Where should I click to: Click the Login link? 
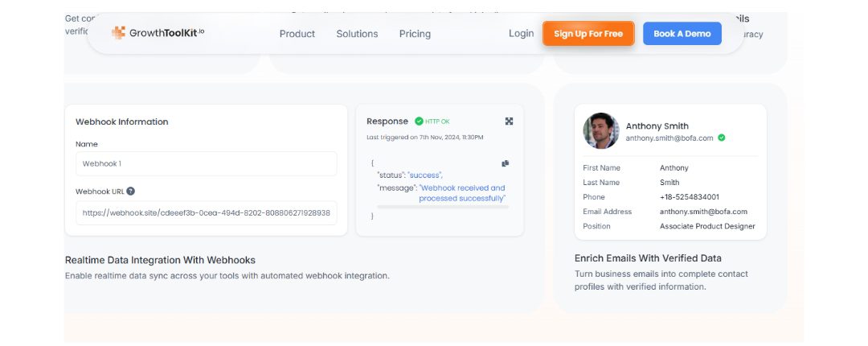click(521, 34)
